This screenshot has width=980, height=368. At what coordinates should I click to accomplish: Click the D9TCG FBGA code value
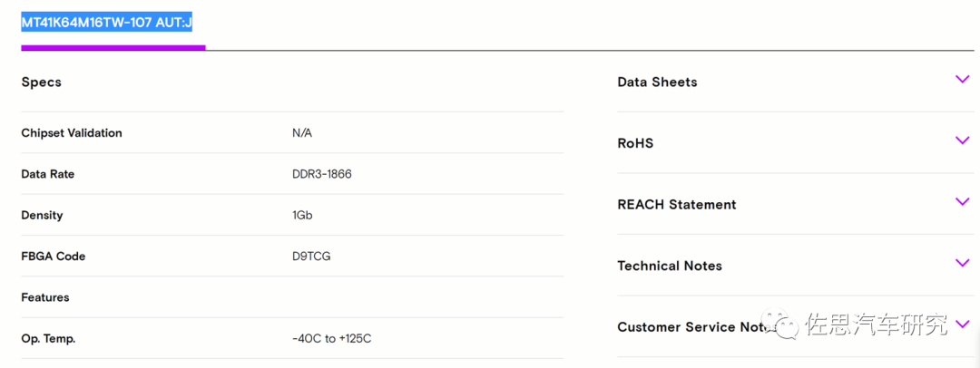click(311, 257)
